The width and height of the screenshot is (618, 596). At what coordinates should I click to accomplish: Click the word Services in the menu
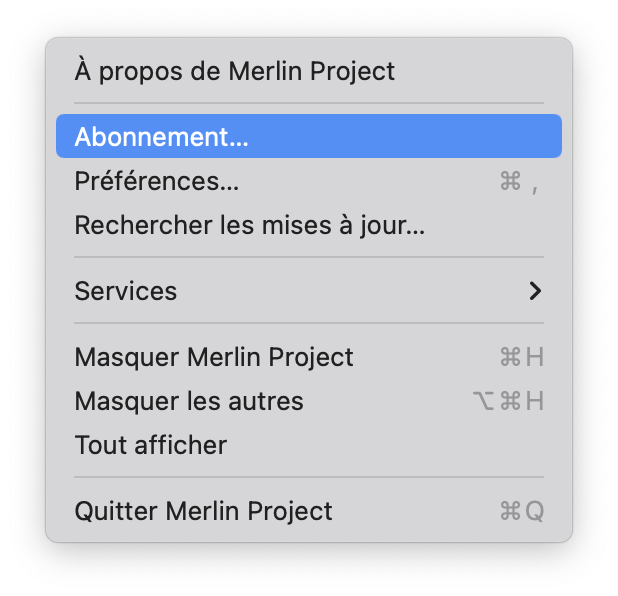126,291
